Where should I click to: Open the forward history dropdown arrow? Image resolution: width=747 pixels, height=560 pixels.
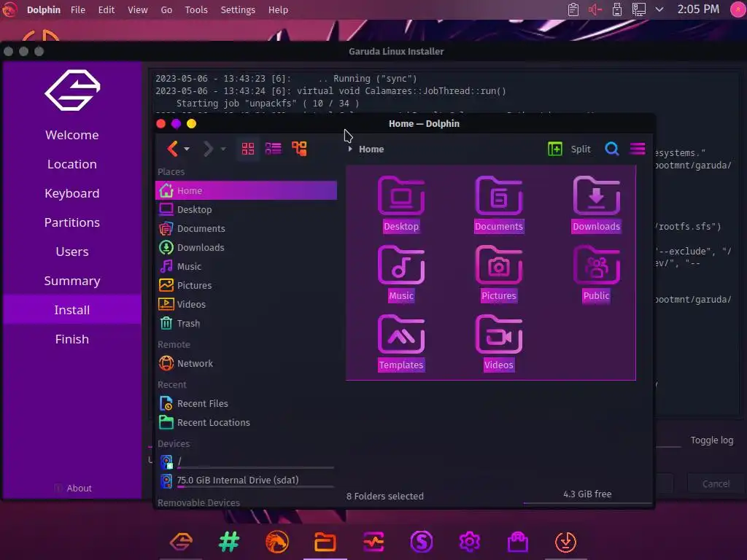tap(223, 149)
